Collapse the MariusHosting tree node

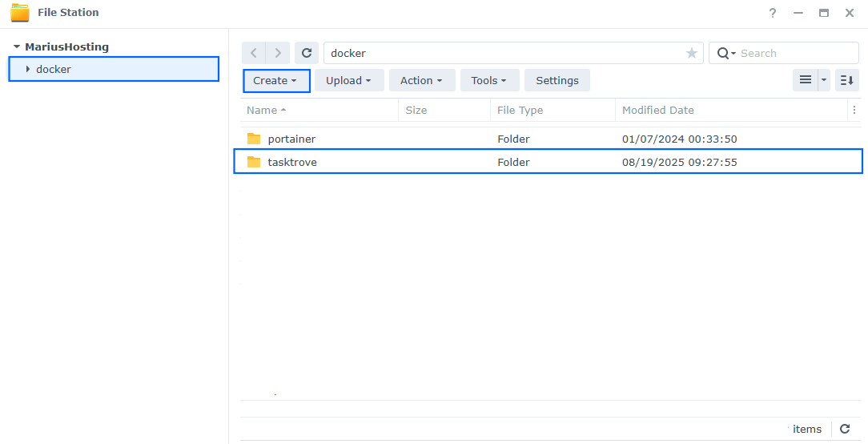17,47
